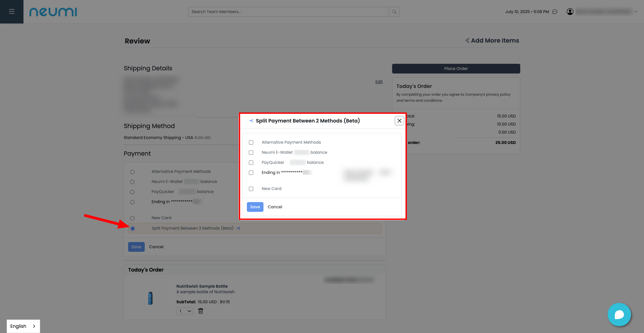The height and width of the screenshot is (333, 644).
Task: Check PayQuicker balance in split dialog
Action: [251, 163]
